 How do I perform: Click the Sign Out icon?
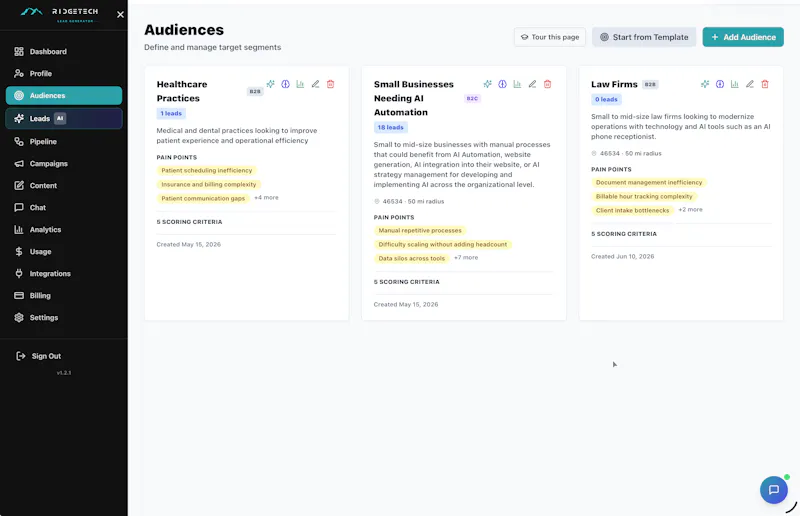20,356
